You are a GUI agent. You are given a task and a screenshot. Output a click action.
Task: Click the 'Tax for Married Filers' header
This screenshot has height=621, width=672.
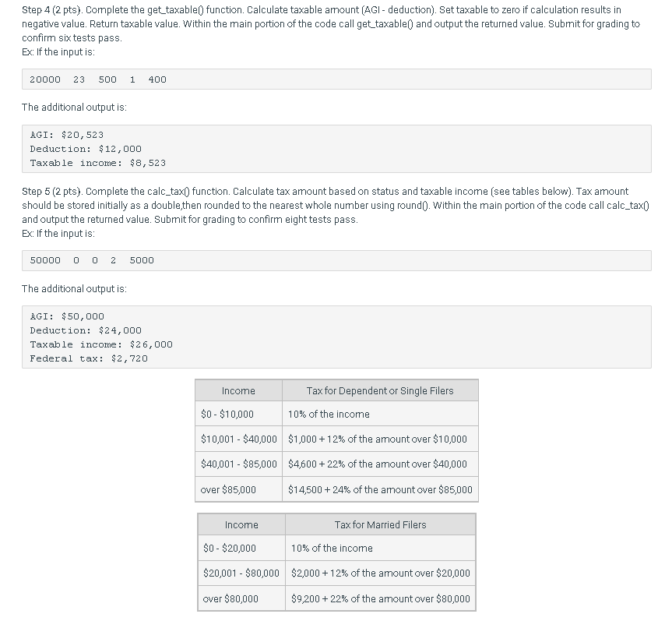[380, 524]
